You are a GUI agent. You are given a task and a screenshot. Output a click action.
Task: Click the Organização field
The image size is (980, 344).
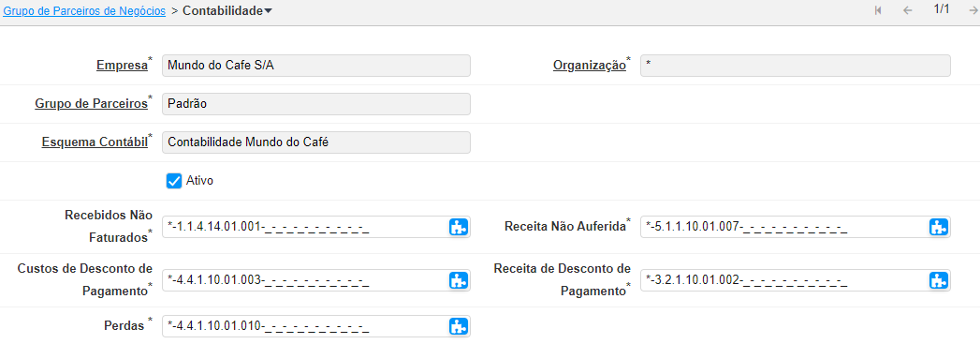(796, 66)
